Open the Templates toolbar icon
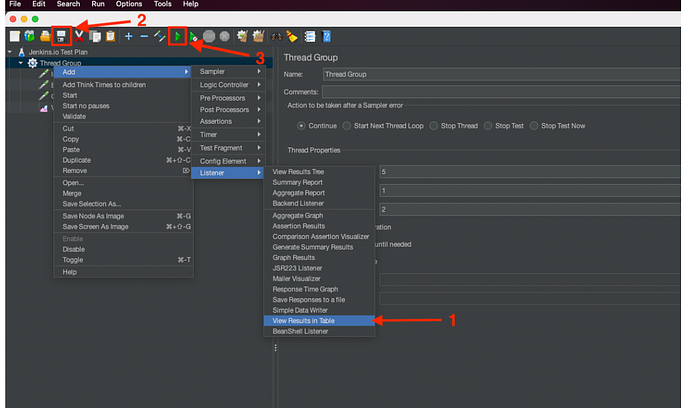Screen dimensions: 684x408 30,36
